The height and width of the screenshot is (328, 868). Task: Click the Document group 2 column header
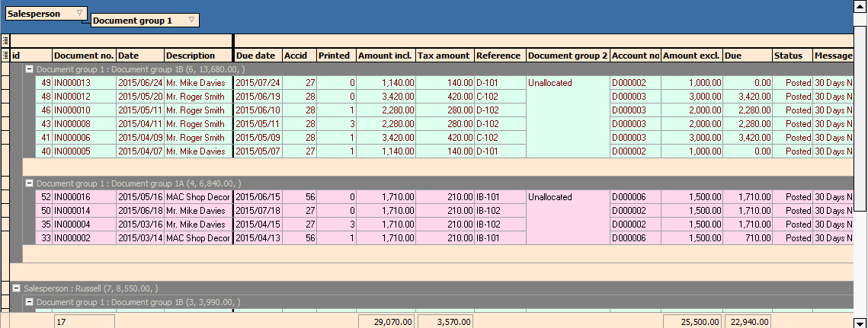tap(567, 56)
